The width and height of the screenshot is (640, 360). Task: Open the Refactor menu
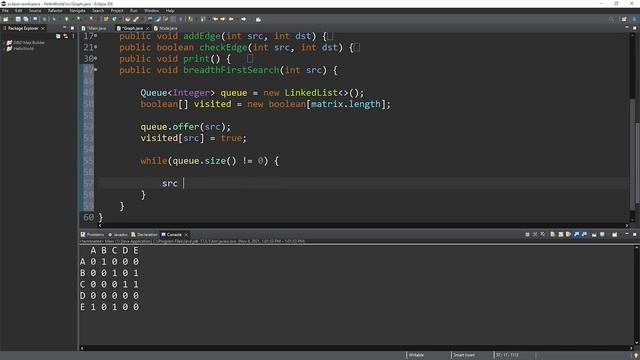[x=55, y=11]
